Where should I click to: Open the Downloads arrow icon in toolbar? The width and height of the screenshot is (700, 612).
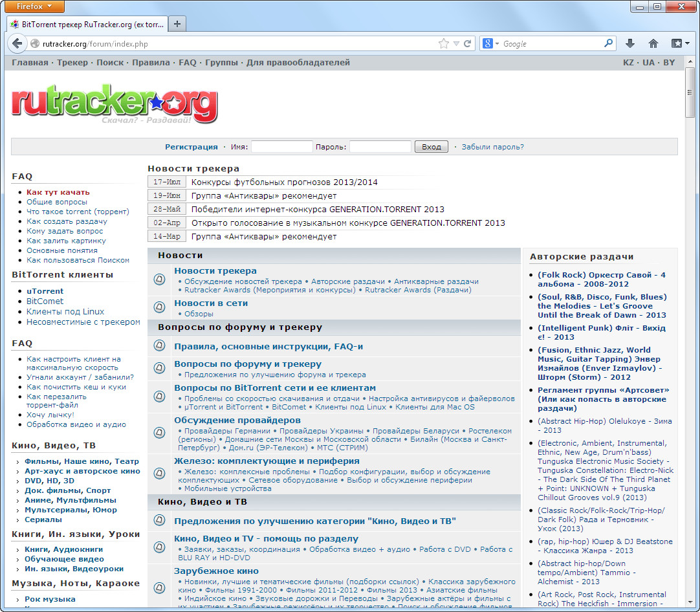point(630,43)
